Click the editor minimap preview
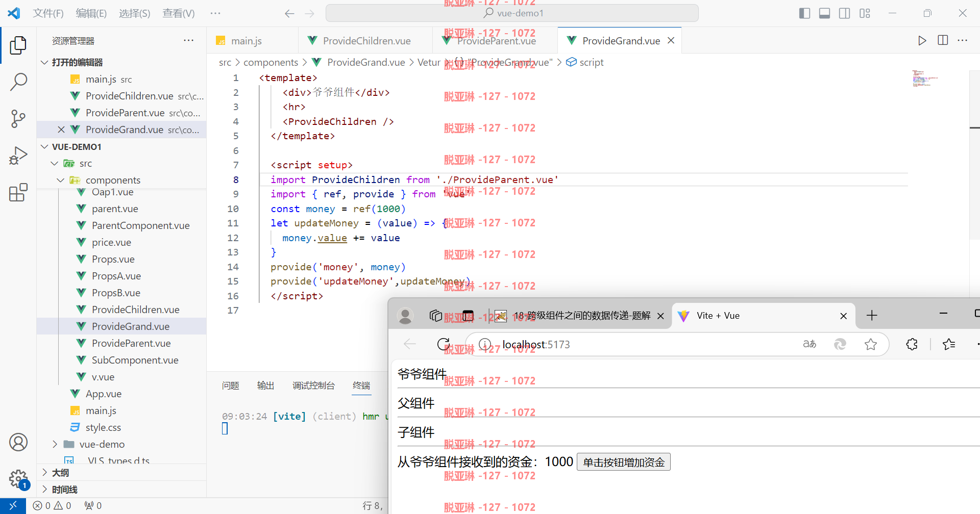 pos(925,79)
